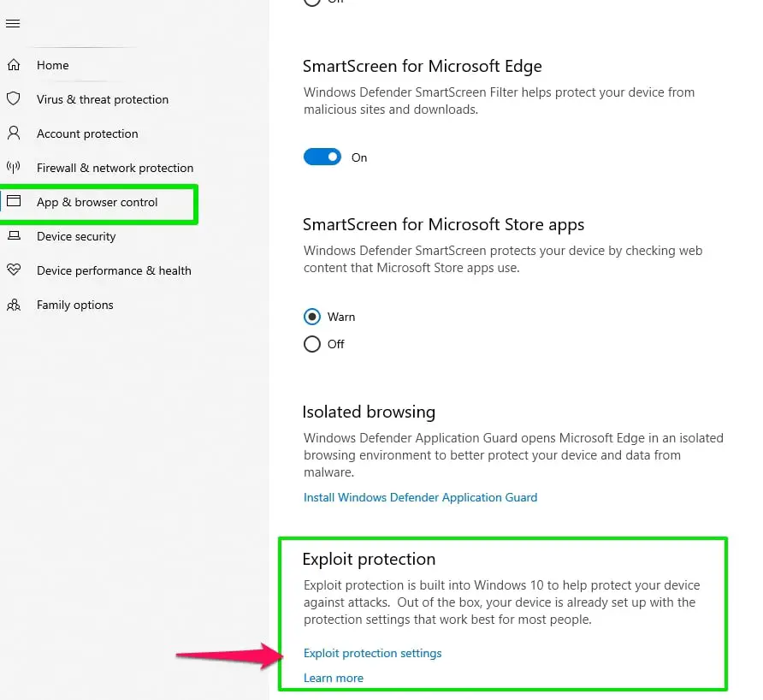Viewport: 763px width, 700px height.
Task: Click the Device security laptop icon
Action: pos(14,235)
